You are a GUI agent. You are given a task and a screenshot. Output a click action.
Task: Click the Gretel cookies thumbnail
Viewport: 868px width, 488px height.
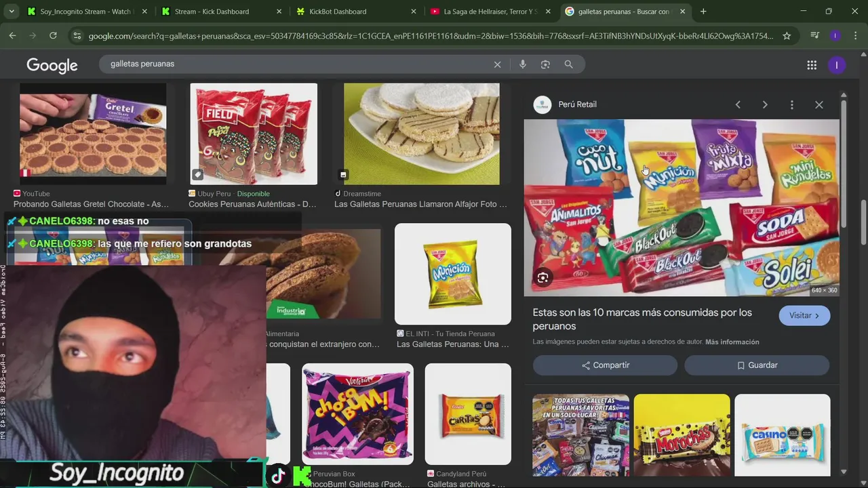[93, 134]
